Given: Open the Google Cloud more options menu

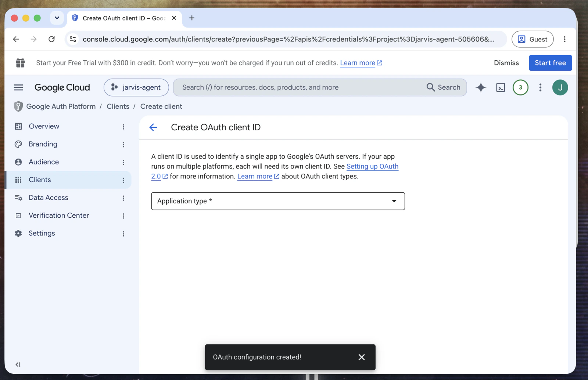Looking at the screenshot, I should (x=540, y=87).
